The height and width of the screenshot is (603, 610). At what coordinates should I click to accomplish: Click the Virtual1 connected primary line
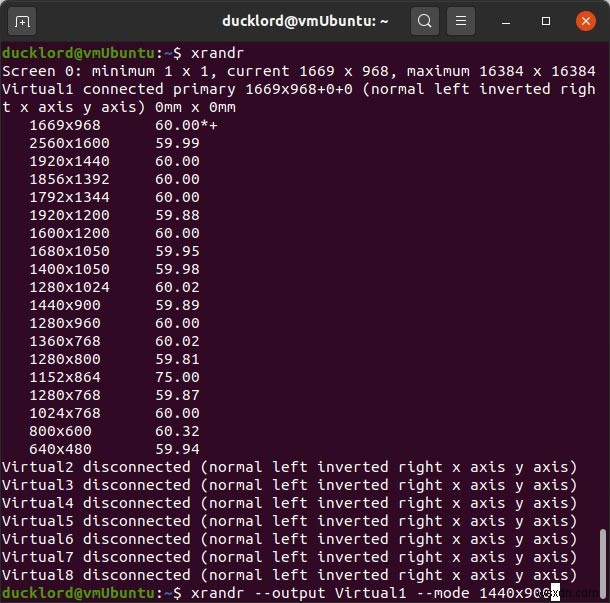coord(299,98)
